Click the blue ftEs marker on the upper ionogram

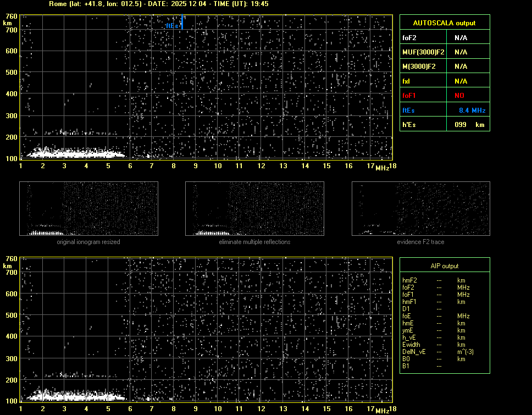181,22
